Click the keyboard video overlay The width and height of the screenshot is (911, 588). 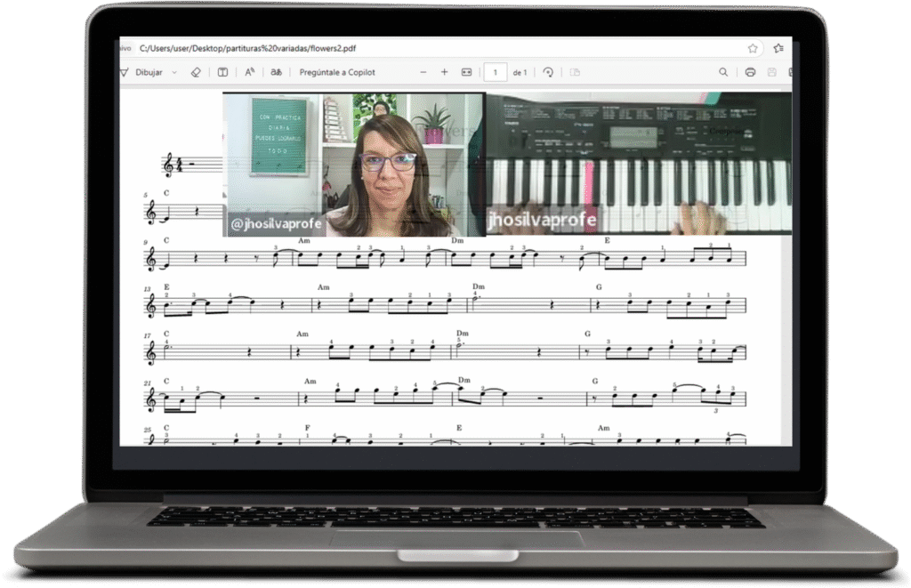pos(639,164)
